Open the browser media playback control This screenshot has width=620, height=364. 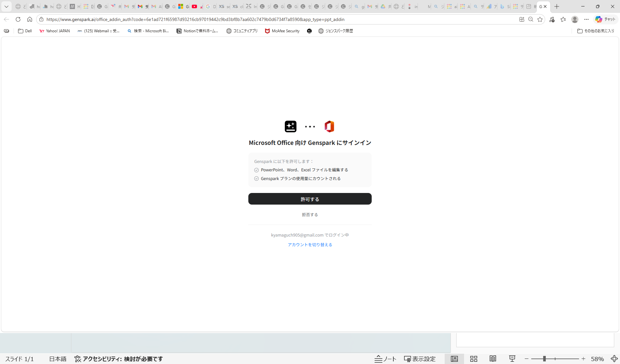552,19
